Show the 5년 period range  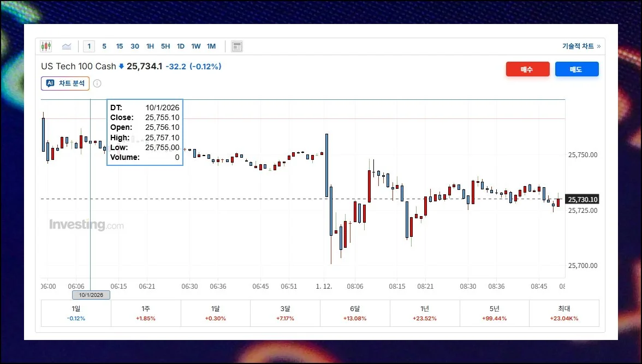pyautogui.click(x=495, y=313)
